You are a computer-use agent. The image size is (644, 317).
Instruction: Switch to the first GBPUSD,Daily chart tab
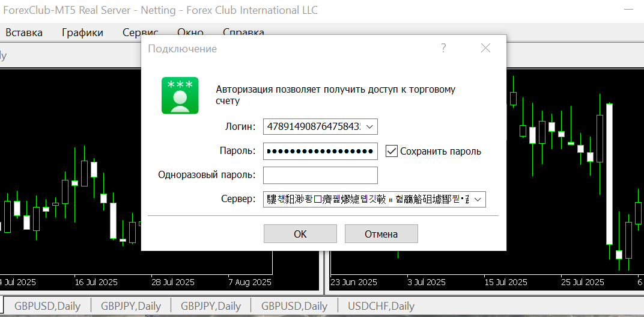point(47,306)
